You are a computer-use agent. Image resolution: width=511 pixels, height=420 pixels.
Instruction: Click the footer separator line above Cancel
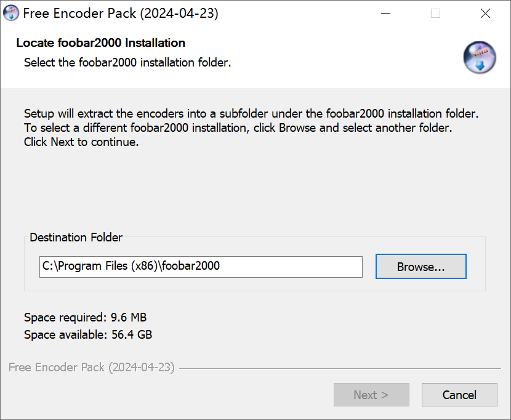[x=339, y=369]
